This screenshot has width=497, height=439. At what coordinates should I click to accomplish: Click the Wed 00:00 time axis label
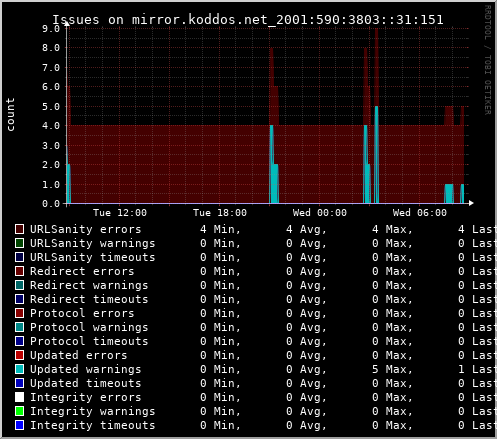(x=320, y=213)
